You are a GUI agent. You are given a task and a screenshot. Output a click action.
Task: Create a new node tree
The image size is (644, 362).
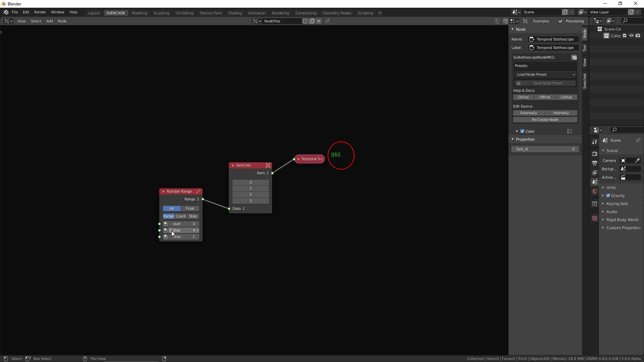point(312,21)
